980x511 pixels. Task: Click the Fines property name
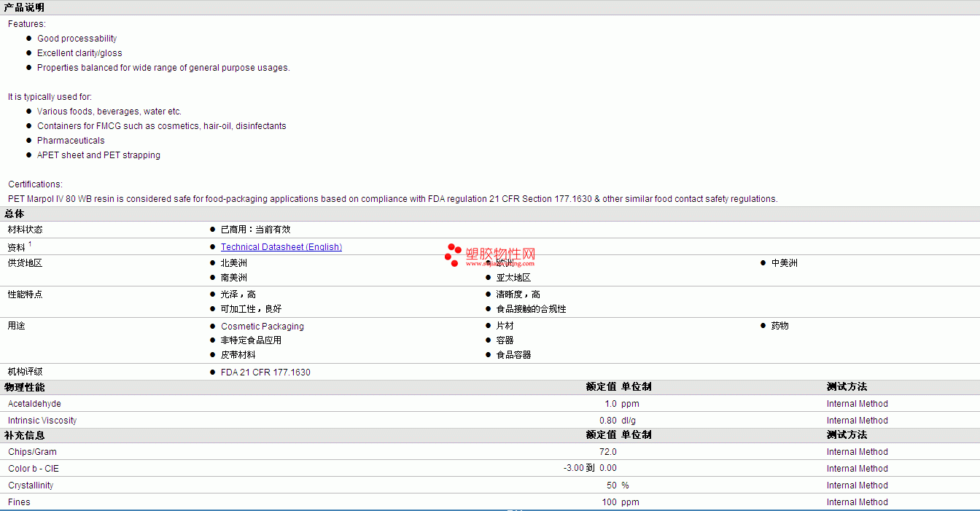pos(19,502)
